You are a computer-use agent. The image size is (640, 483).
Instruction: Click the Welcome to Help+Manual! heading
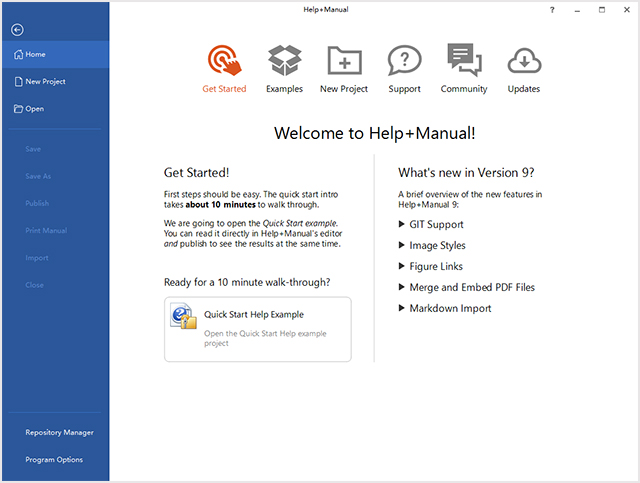pos(375,134)
